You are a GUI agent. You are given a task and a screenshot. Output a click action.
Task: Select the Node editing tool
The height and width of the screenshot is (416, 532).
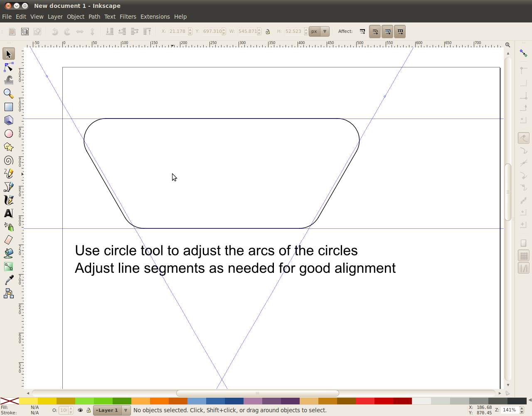[x=9, y=67]
